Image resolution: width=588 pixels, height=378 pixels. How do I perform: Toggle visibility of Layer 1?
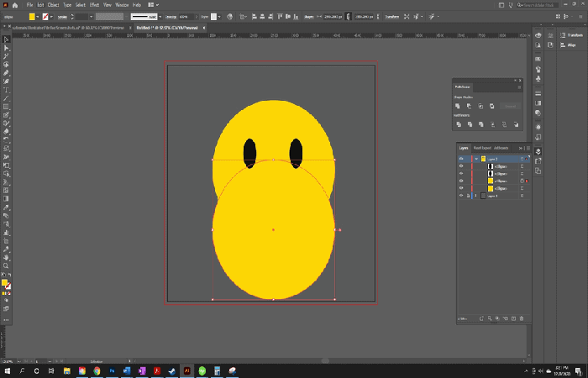461,196
